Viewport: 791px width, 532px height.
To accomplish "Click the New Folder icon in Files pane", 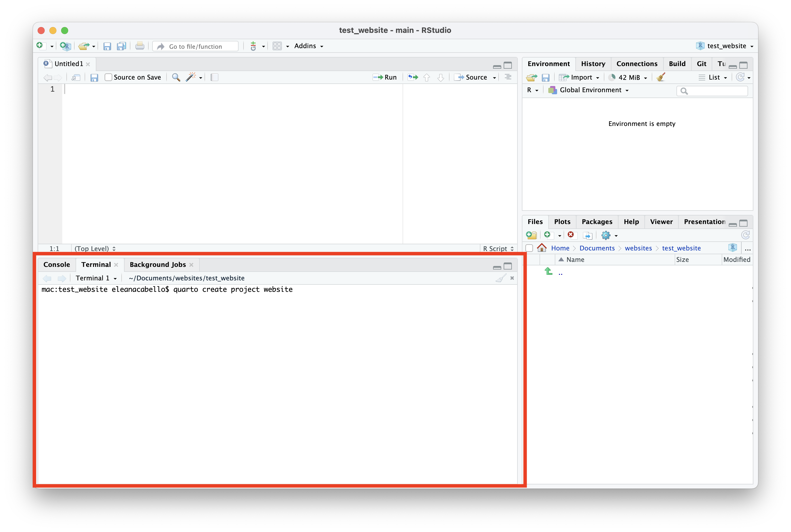I will click(x=531, y=235).
